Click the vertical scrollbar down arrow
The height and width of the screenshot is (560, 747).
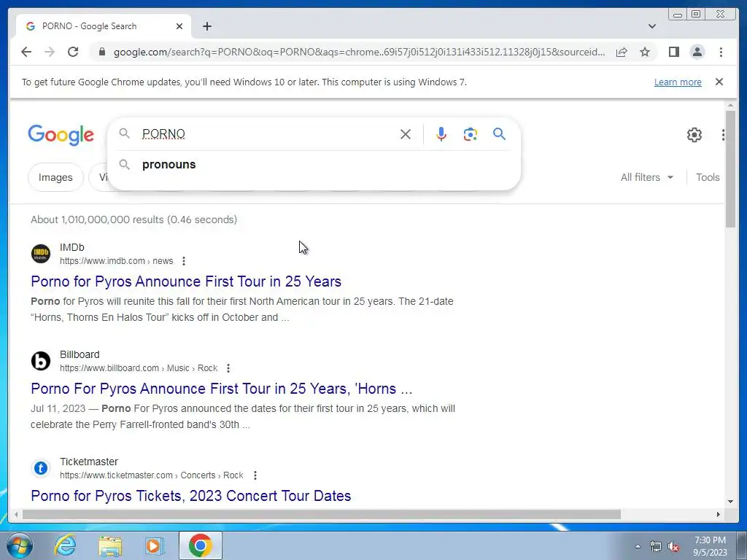point(730,502)
